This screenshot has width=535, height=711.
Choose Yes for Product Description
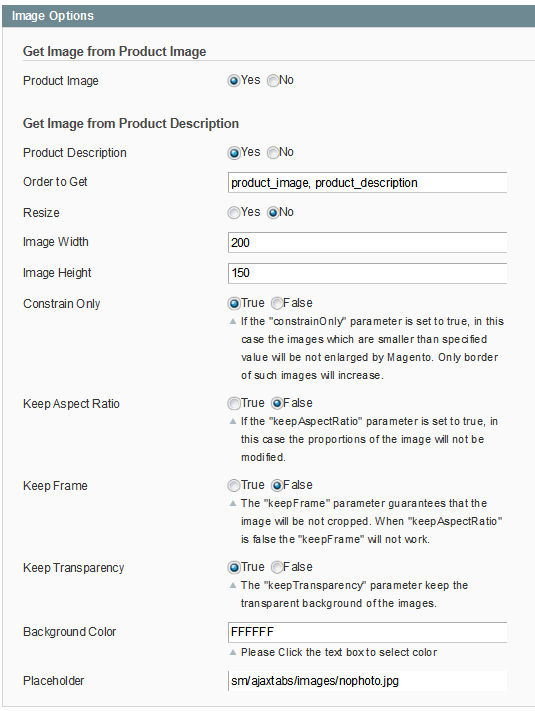[x=233, y=153]
